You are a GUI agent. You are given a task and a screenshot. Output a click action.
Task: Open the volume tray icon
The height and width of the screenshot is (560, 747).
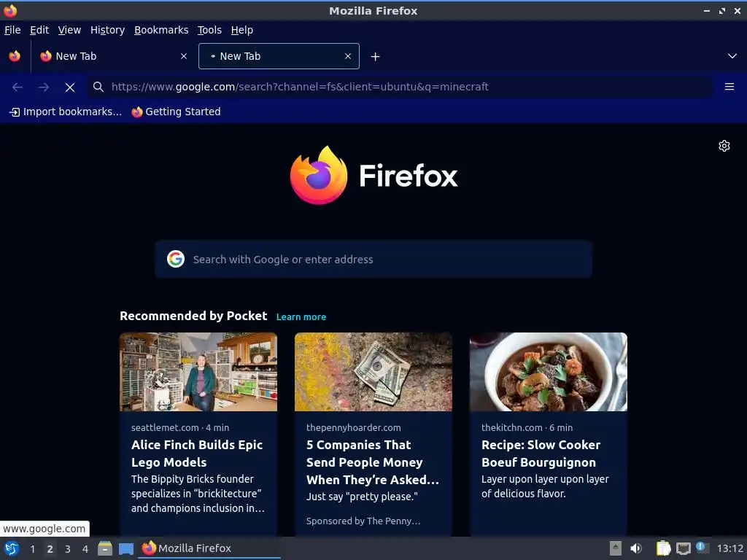click(636, 548)
